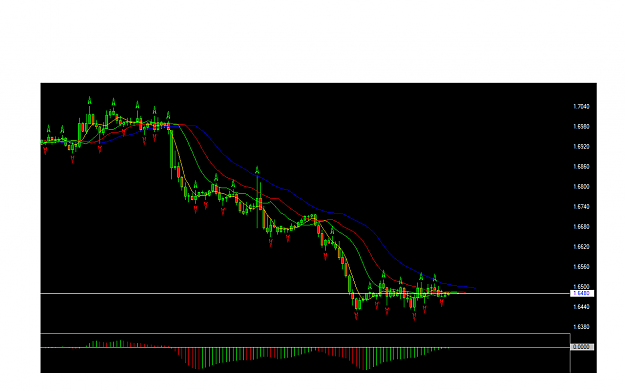This screenshot has height=391, width=625.
Task: Click the 1.6500 price axis label
Action: click(x=581, y=287)
